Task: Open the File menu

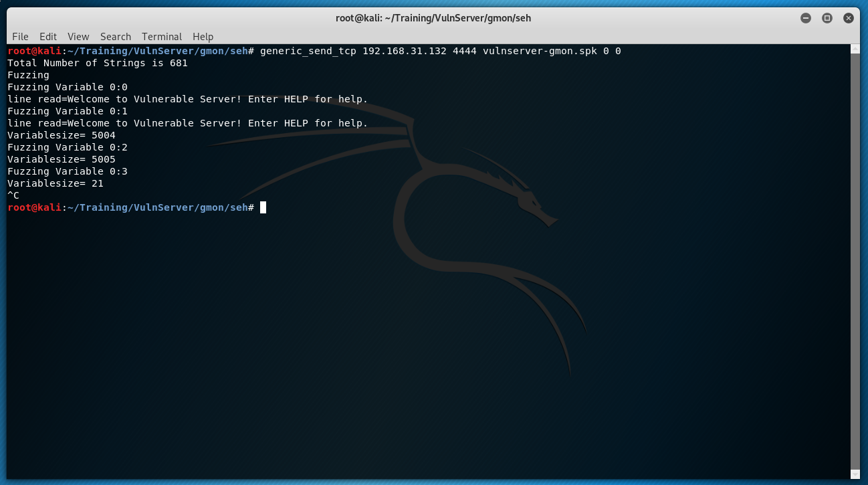Action: tap(20, 37)
